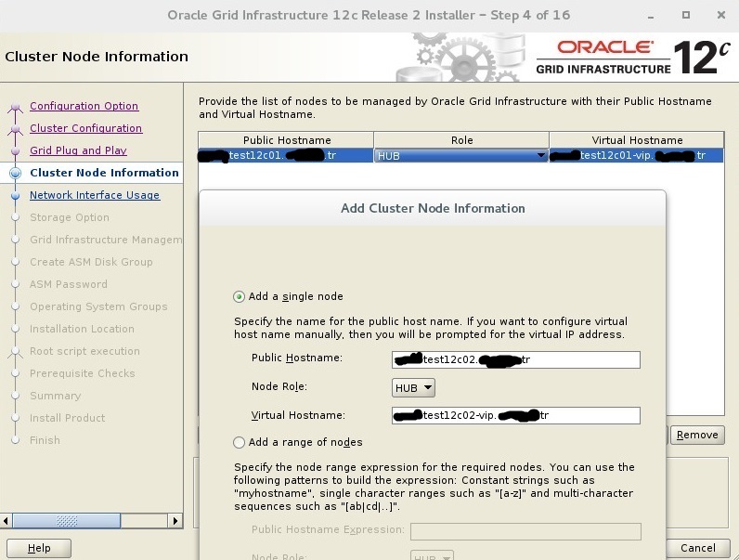739x560 pixels.
Task: Open disabled Node Role dropdown for range
Action: point(433,555)
